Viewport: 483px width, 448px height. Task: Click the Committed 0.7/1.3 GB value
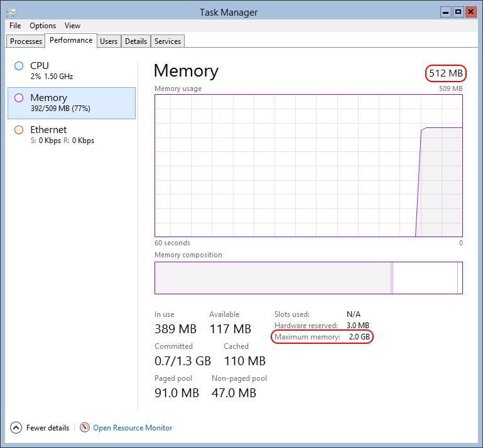183,361
